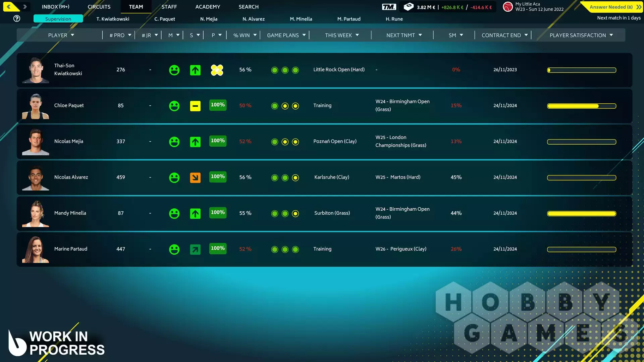Toggle Thai-Son Kwiatkowski's first game plan circle
644x362 pixels.
click(275, 70)
